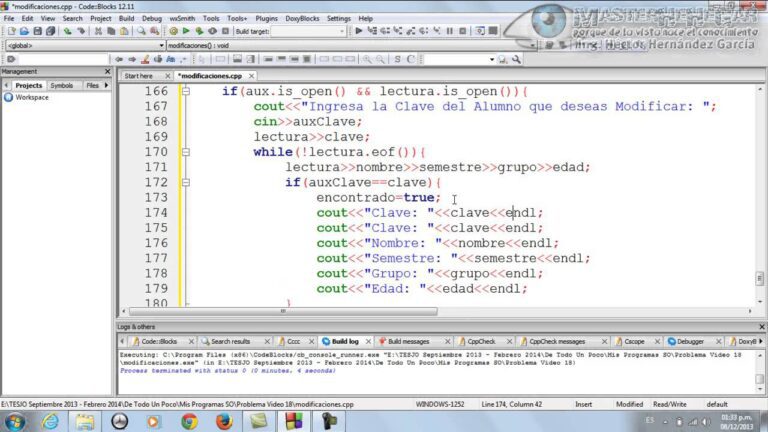Collapse the while loop fold at line 170
Image resolution: width=768 pixels, height=432 pixels.
click(x=186, y=152)
